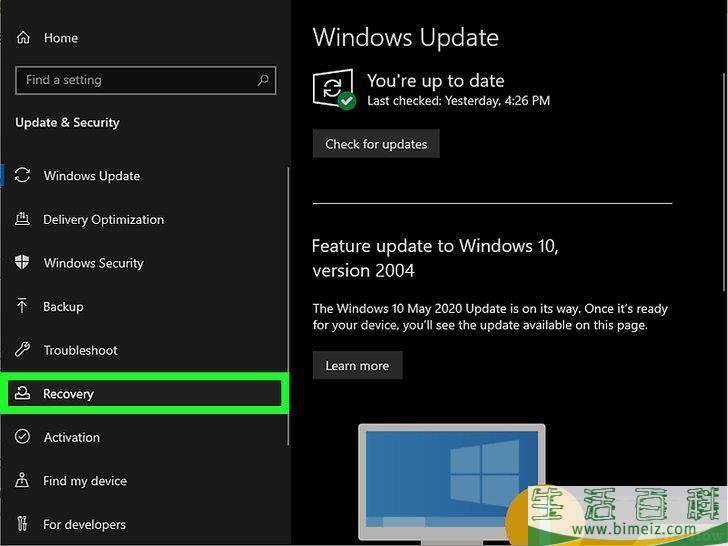
Task: Click the sidebar vertical scrollbar
Action: pyautogui.click(x=288, y=300)
